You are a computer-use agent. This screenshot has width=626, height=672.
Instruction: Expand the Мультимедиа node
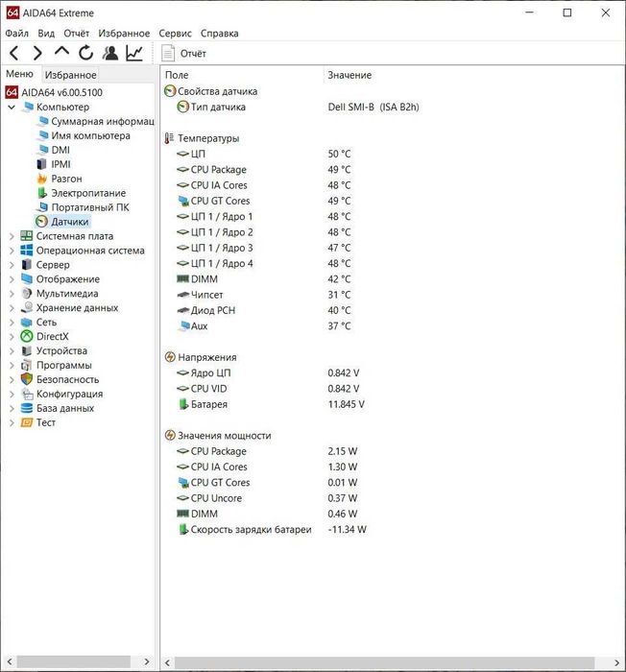(12, 294)
